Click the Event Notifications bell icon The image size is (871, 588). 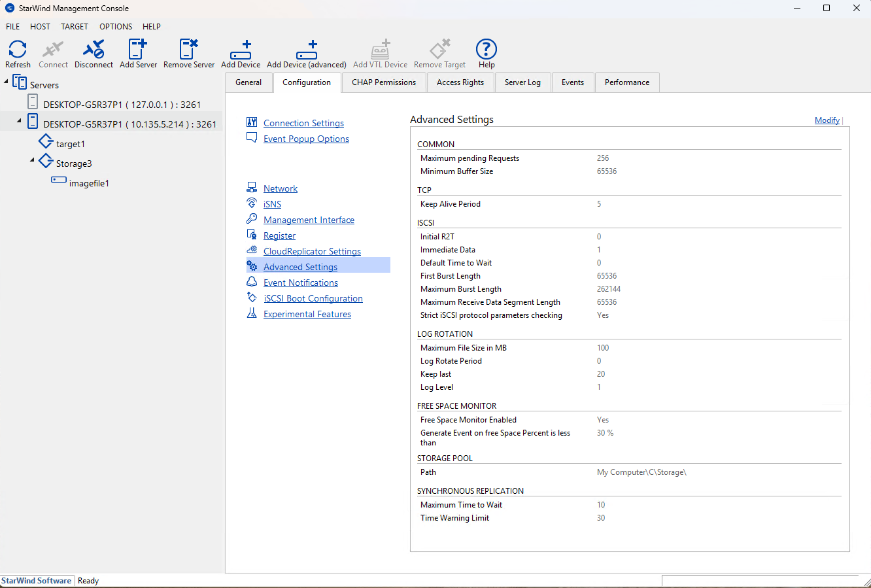pos(252,282)
